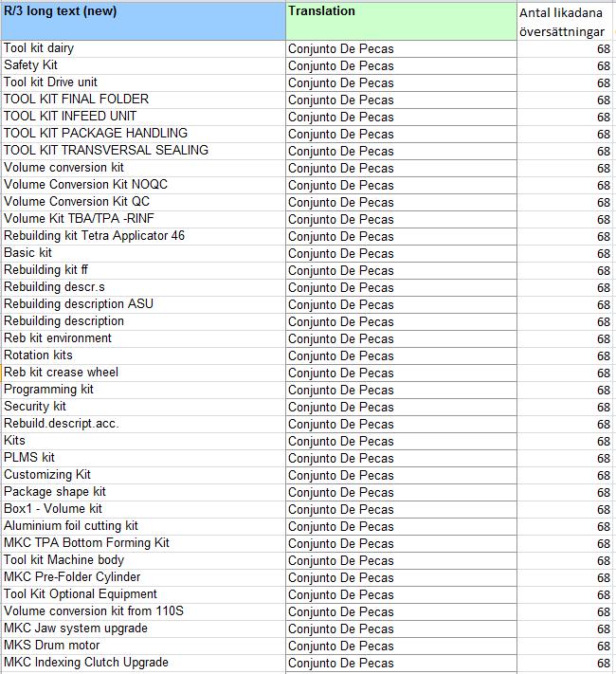This screenshot has width=616, height=674.
Task: Select the 'Rebuild.descript.acc.' cell
Action: [143, 424]
